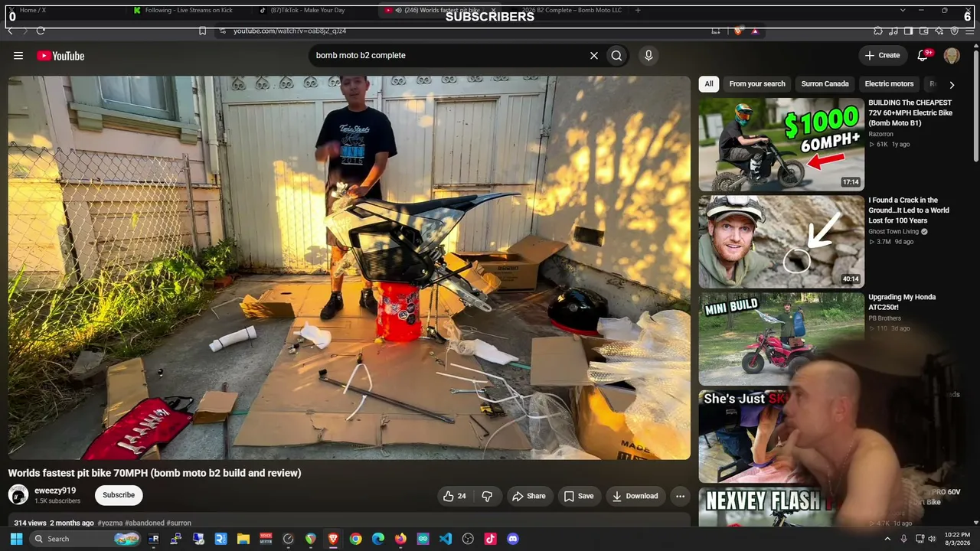Open YouTube notifications bell
This screenshot has width=980, height=551.
tap(923, 56)
